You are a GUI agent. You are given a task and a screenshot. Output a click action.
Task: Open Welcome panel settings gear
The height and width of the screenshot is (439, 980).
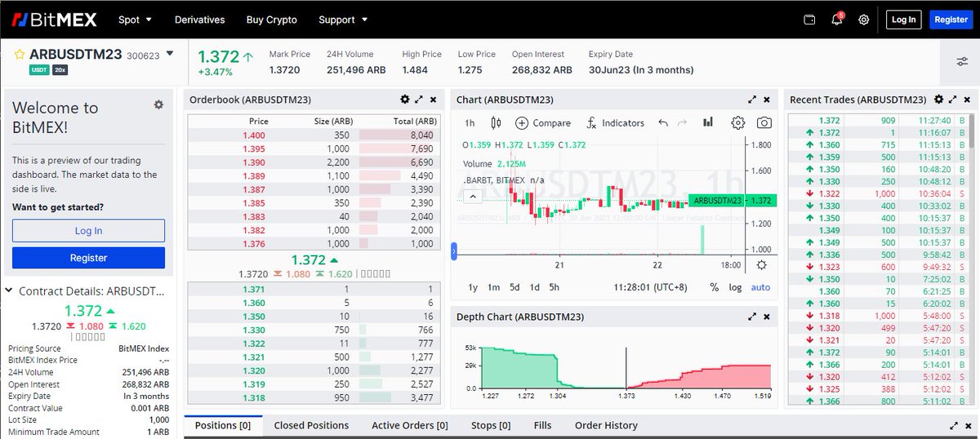158,104
